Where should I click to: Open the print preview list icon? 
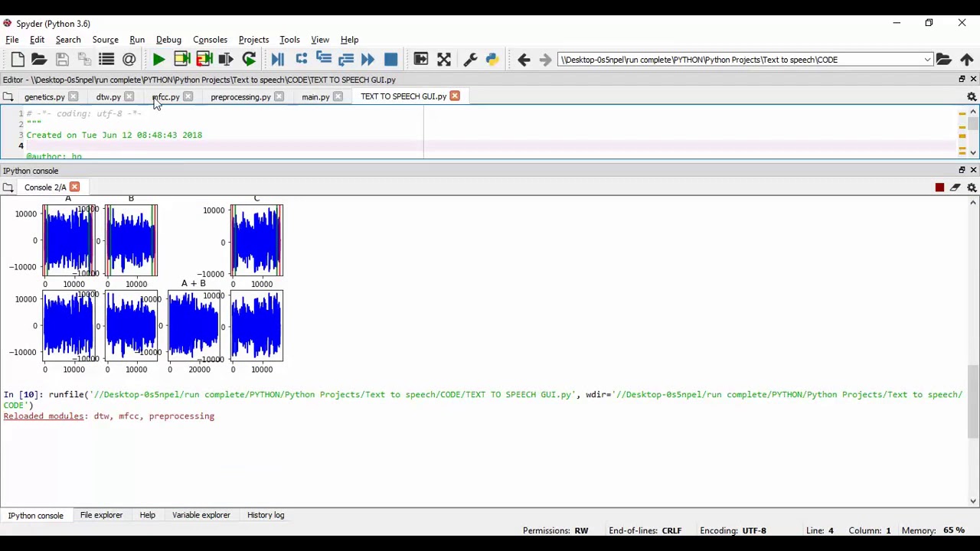coord(106,60)
